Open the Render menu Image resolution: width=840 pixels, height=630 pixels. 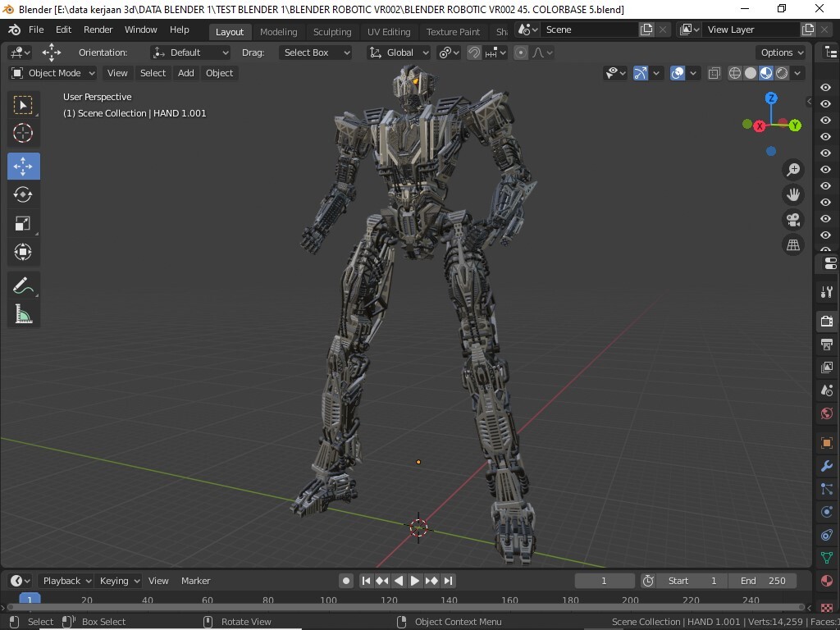click(x=98, y=30)
